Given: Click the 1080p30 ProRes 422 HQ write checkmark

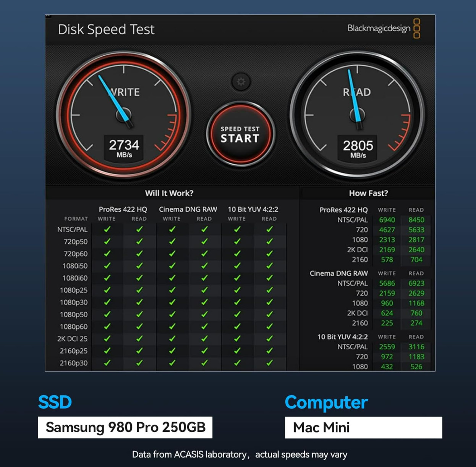Looking at the screenshot, I should click(107, 302).
